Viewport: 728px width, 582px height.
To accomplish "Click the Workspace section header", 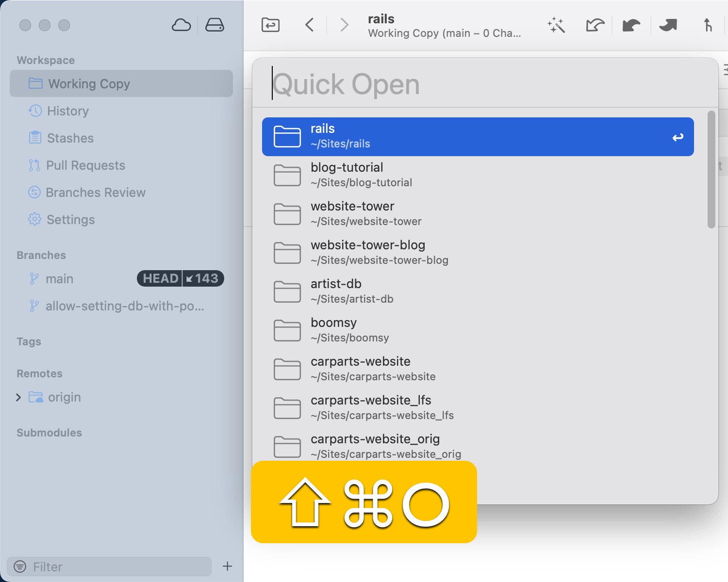I will tap(46, 60).
